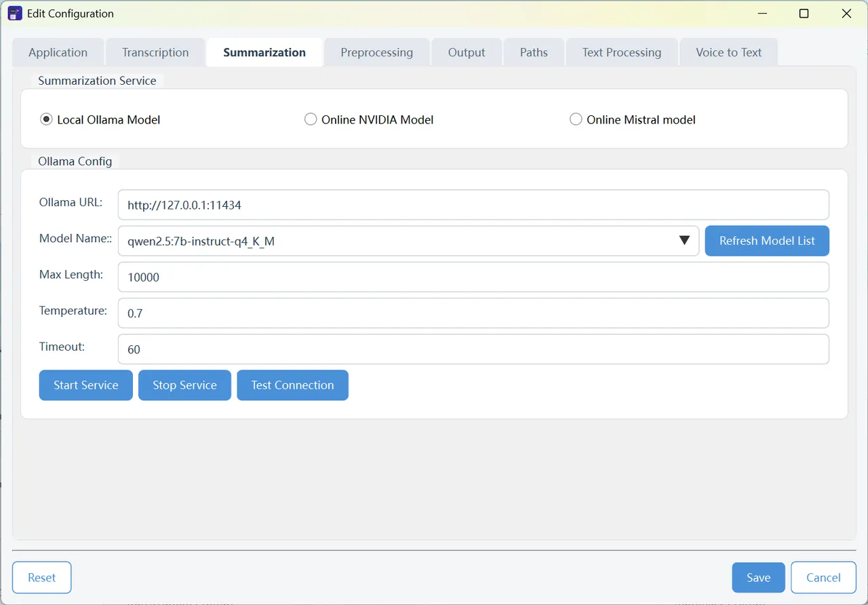This screenshot has height=605, width=868.
Task: Click the Max Length: label
Action: point(71,274)
